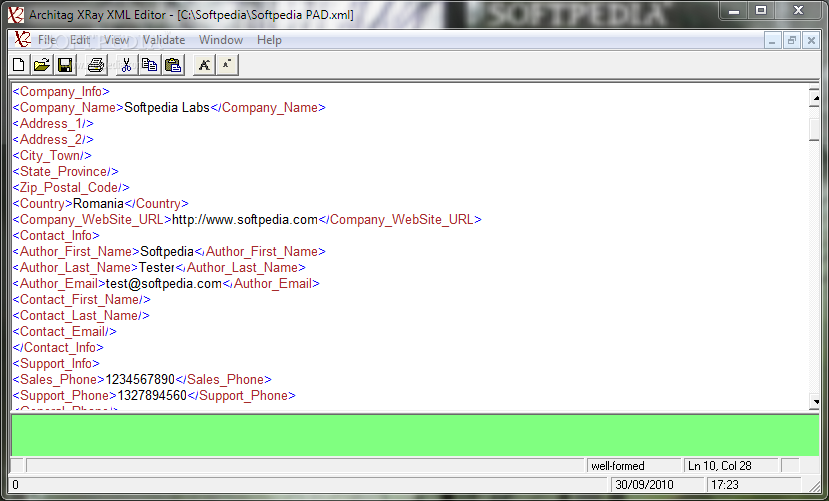Open the View menu
The height and width of the screenshot is (501, 829).
(116, 40)
